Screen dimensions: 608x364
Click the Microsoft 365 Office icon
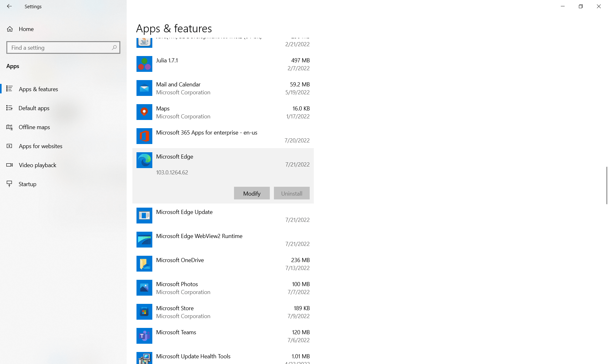click(144, 136)
